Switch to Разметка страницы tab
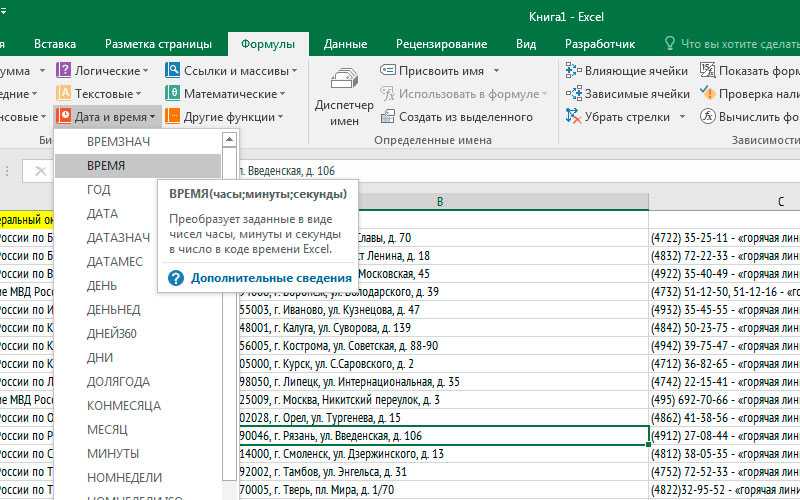 click(158, 44)
